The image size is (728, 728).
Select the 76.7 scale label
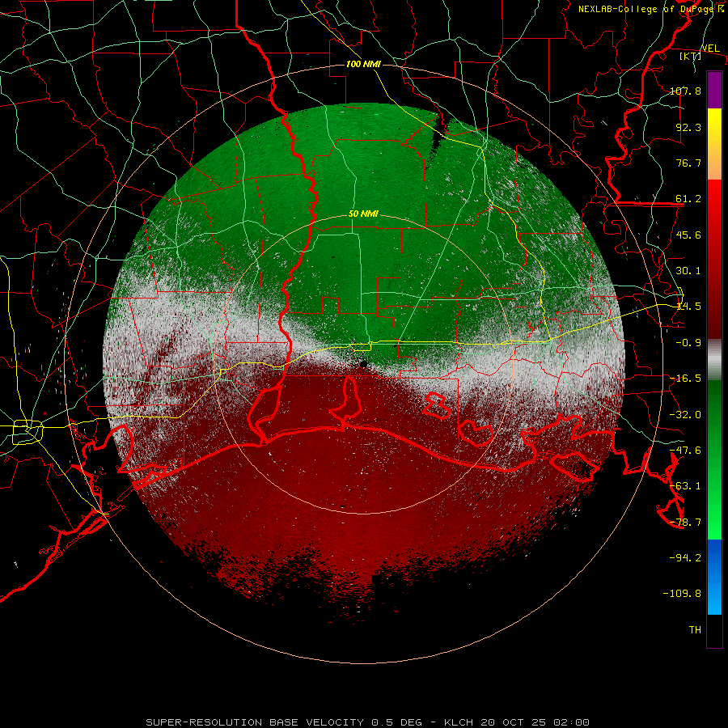point(688,163)
